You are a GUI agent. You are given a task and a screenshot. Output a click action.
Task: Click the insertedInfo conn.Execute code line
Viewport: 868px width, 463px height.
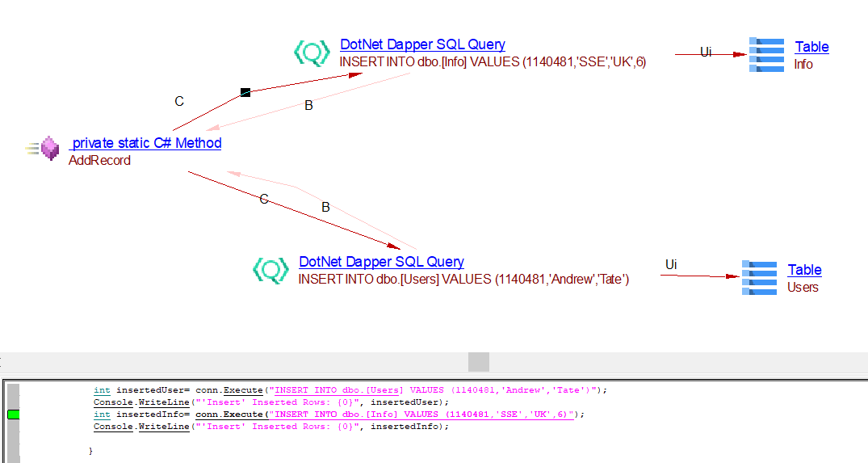click(339, 415)
